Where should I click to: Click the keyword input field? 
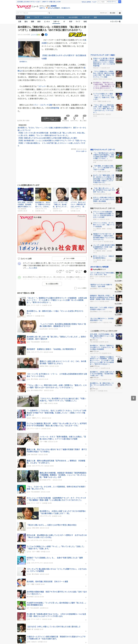(32, 13)
